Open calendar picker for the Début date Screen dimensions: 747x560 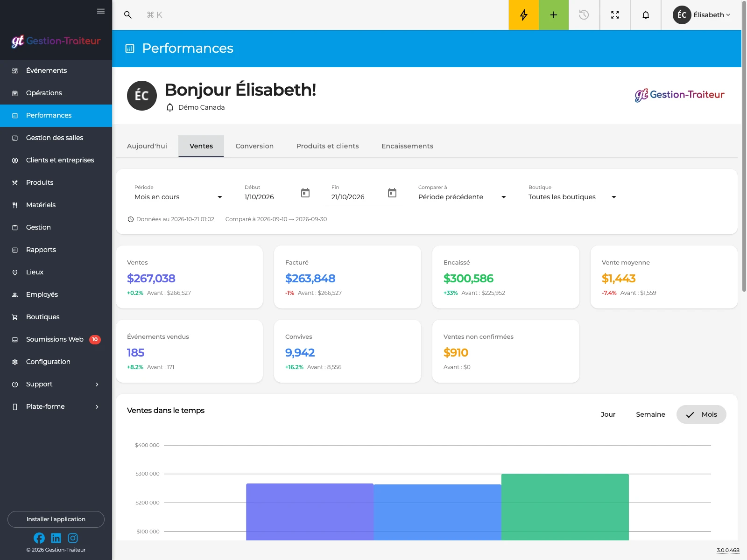coord(305,193)
